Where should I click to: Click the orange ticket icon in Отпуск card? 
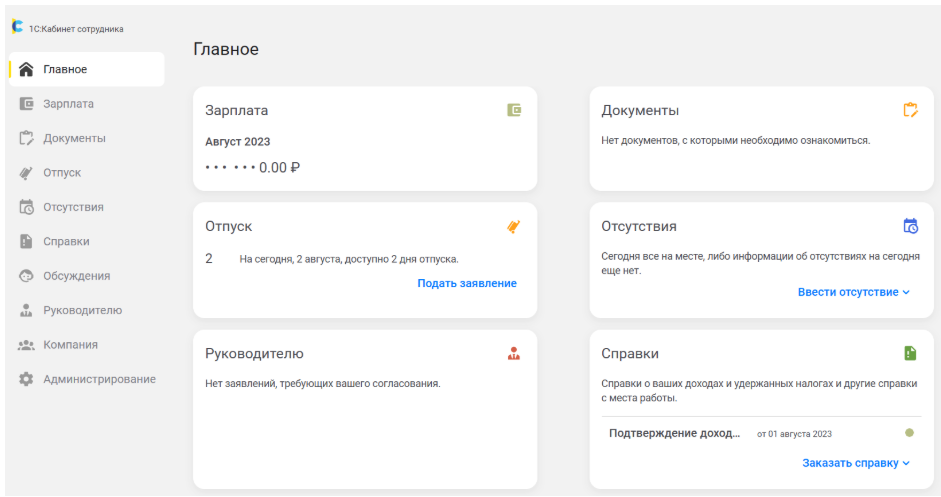514,227
